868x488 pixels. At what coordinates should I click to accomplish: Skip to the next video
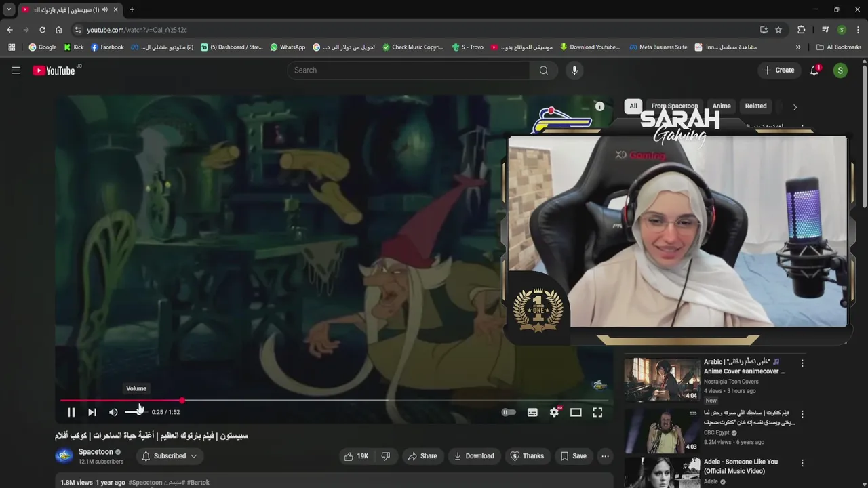coord(92,412)
